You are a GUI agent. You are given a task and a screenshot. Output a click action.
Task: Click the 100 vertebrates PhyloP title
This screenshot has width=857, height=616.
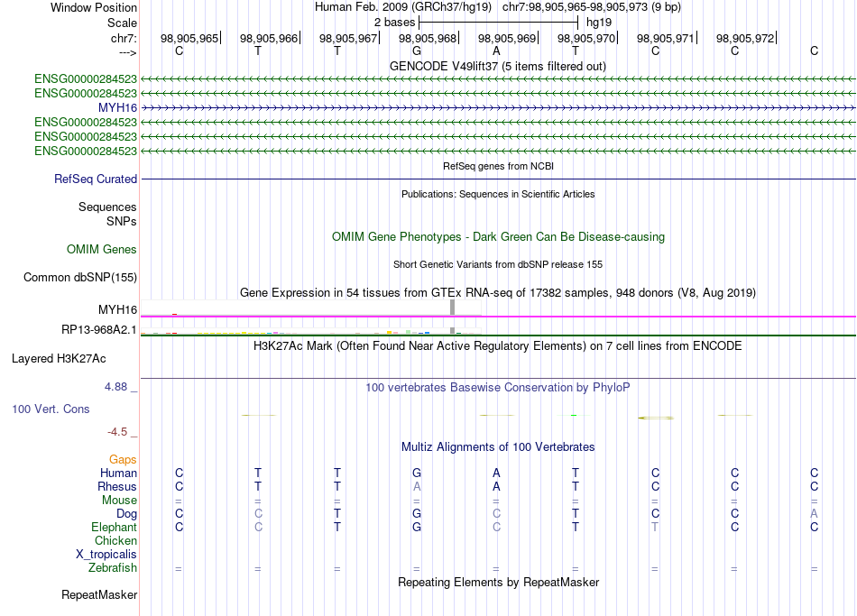(498, 388)
